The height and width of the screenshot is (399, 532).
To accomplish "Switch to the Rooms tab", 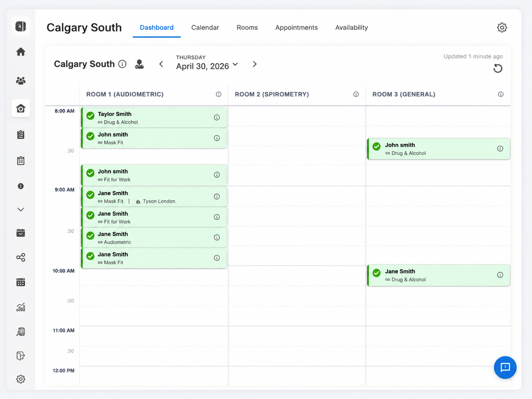I will pyautogui.click(x=247, y=28).
